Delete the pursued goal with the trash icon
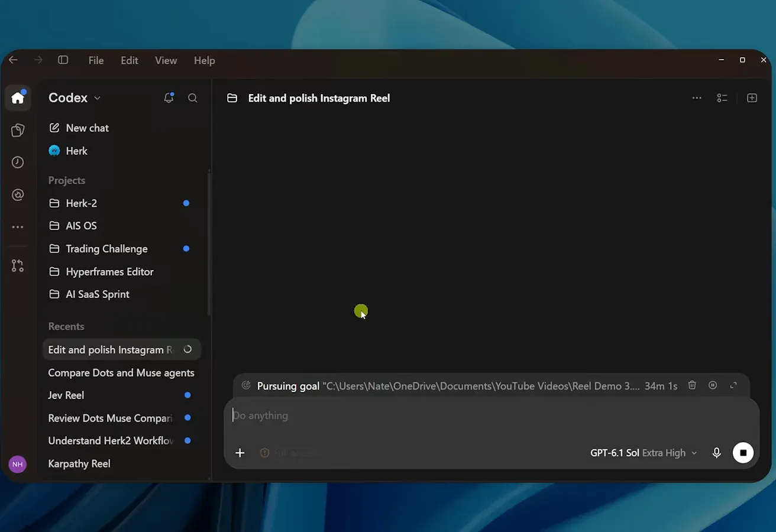This screenshot has width=776, height=532. pos(692,385)
